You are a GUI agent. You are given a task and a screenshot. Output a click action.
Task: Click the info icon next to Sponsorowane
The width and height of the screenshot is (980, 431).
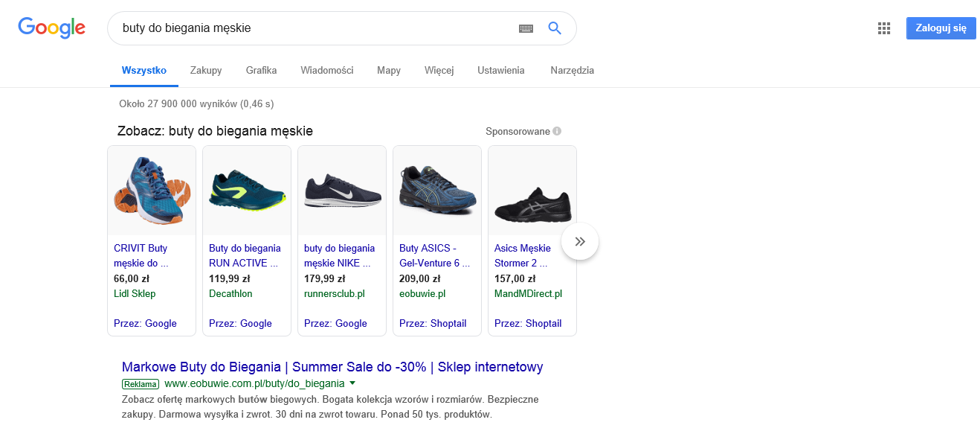pyautogui.click(x=557, y=130)
